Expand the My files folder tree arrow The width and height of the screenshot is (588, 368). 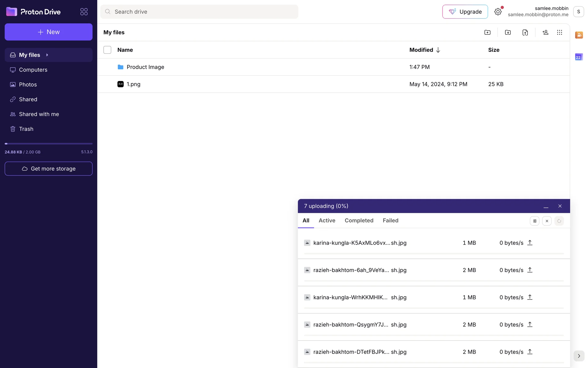click(x=47, y=55)
